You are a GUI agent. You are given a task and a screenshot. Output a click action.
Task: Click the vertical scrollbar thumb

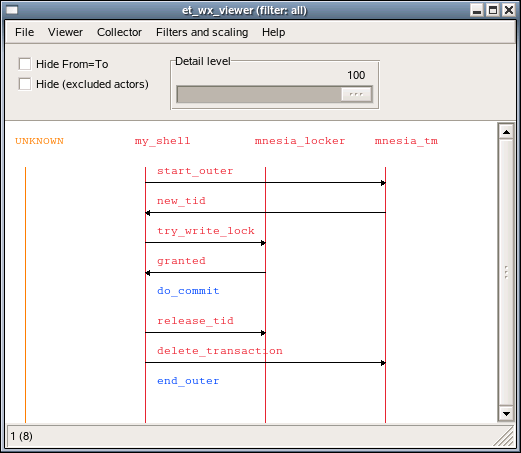[x=506, y=272]
